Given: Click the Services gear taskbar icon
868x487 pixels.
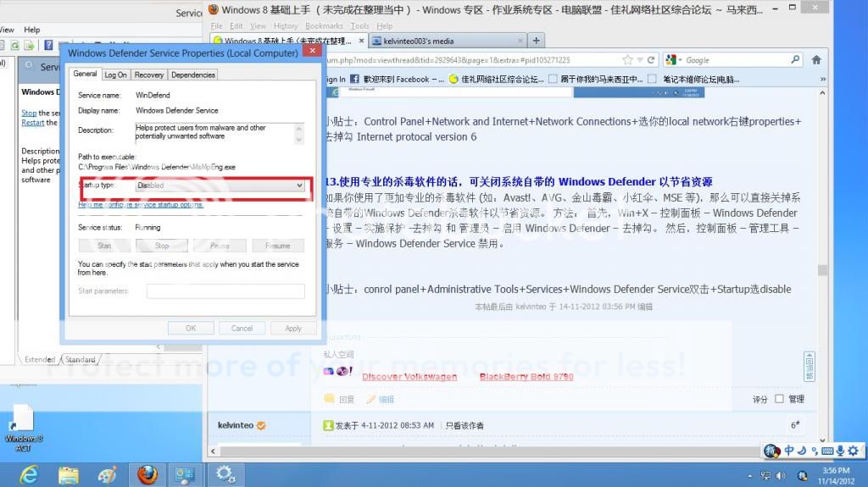Looking at the screenshot, I should (x=225, y=473).
